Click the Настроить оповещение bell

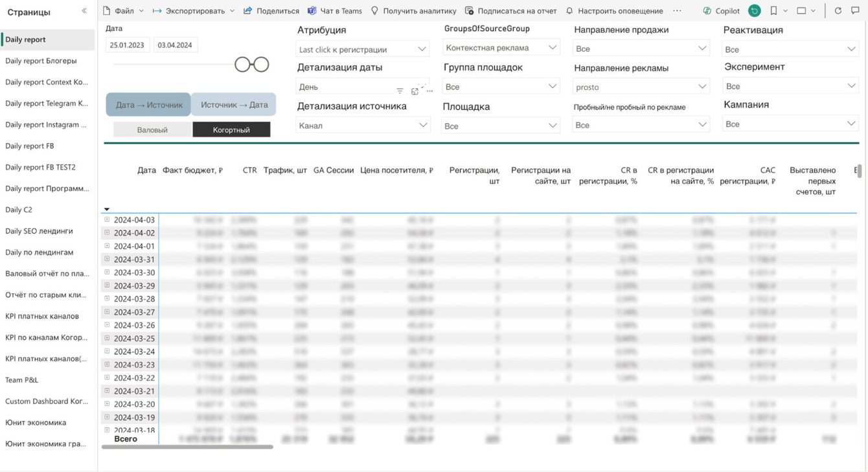[x=569, y=11]
